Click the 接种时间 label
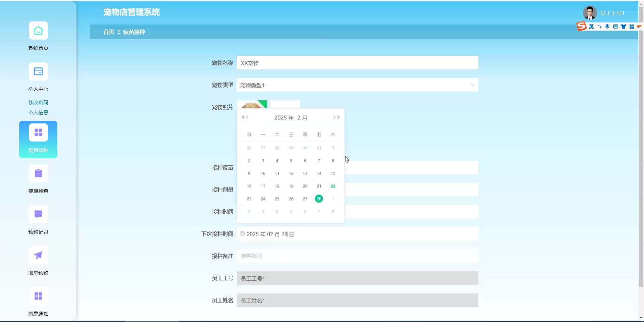This screenshot has width=644, height=322. coord(222,212)
